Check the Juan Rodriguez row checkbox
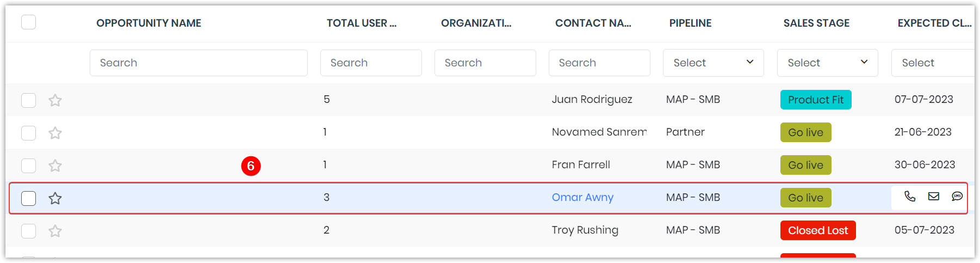 coord(28,100)
